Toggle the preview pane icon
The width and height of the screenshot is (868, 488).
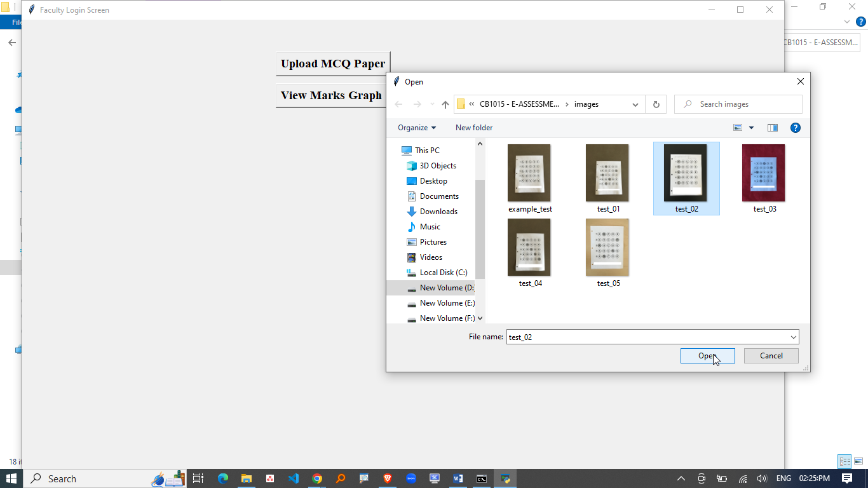tap(773, 128)
